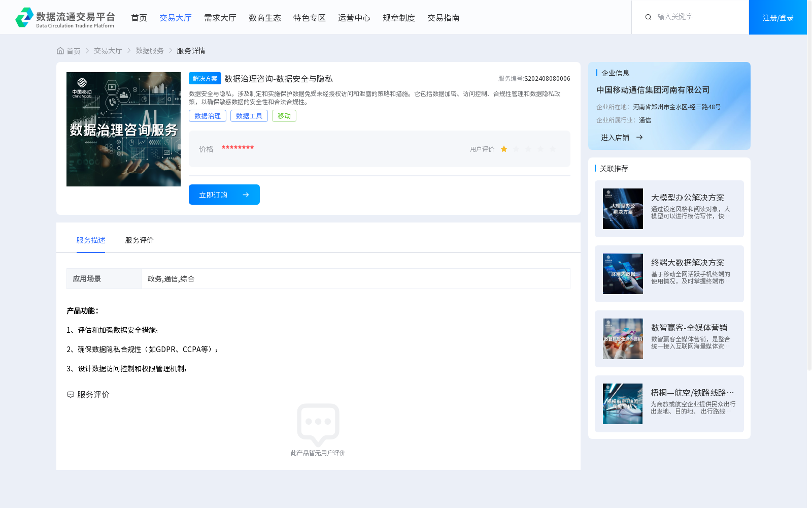Go to 交易大厅 via breadcrumb

[108, 51]
